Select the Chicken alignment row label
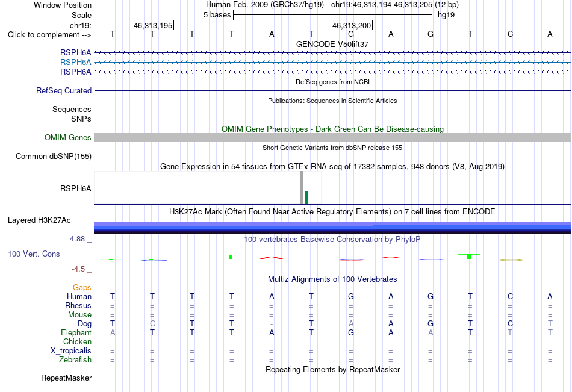Screen dimensions: 572x392 [77, 341]
